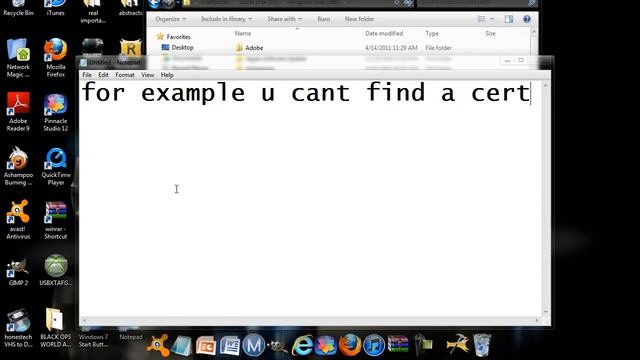
Task: Click the Pinnacle Studio icon in the dock
Action: coord(326,345)
